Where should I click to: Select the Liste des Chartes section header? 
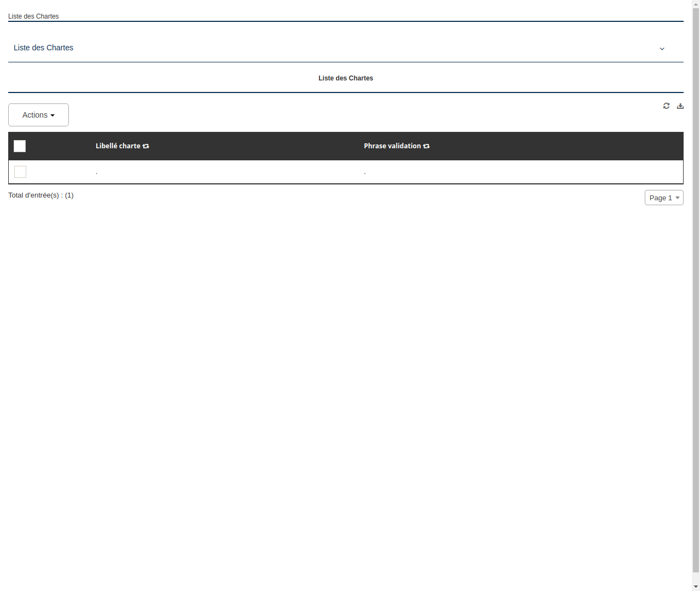[x=346, y=78]
